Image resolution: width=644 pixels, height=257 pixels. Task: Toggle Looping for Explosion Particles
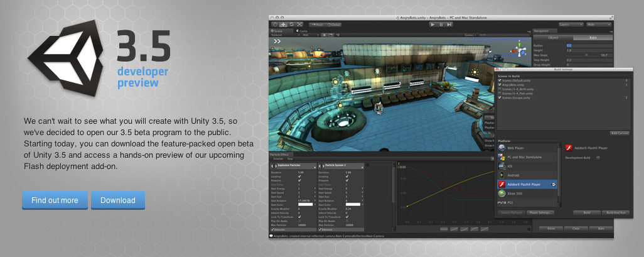pos(299,177)
